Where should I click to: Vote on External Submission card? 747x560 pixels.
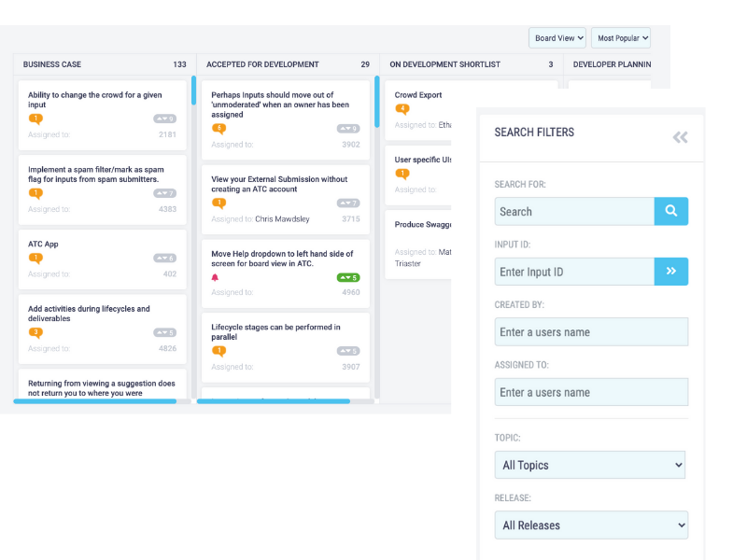(348, 203)
